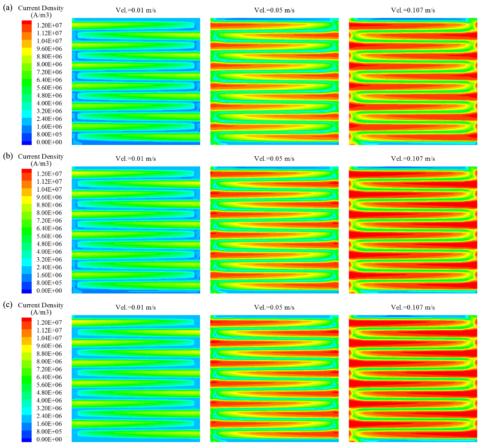Select panel (a) contour plot for Vel.=0.01 m/s
This screenshot has width=482, height=448.
[x=136, y=81]
